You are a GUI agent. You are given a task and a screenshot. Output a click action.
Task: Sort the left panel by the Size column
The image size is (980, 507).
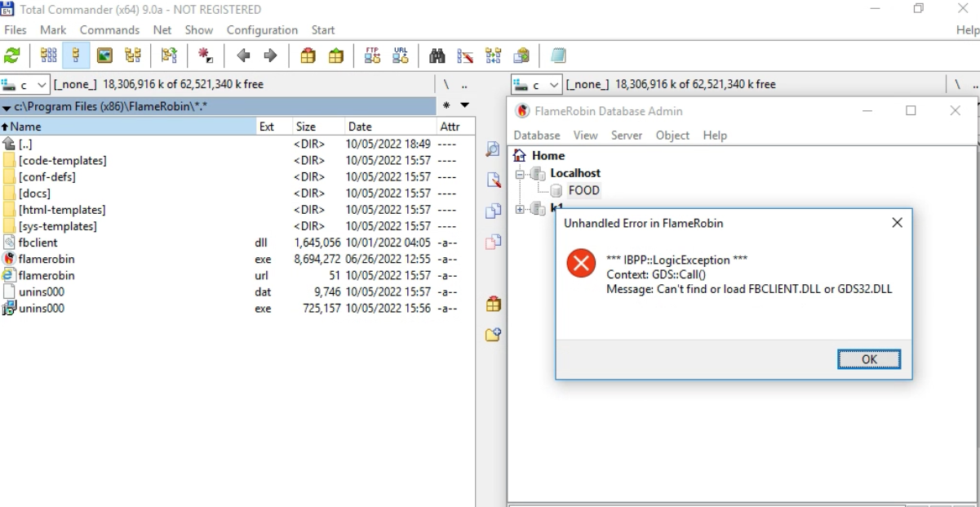318,127
